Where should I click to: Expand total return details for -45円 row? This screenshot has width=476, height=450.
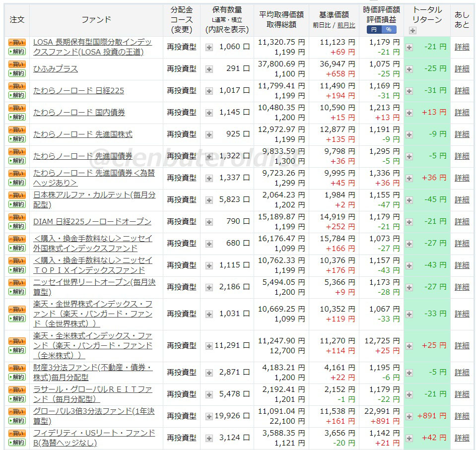[x=409, y=200]
